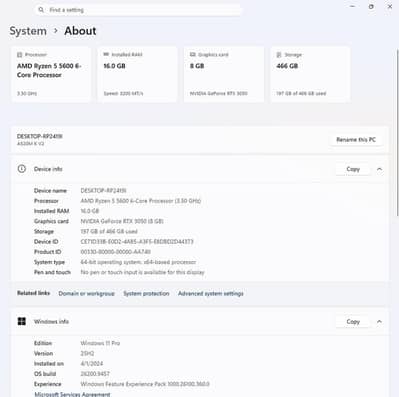399x397 pixels.
Task: Select the Product ID value
Action: click(x=116, y=252)
